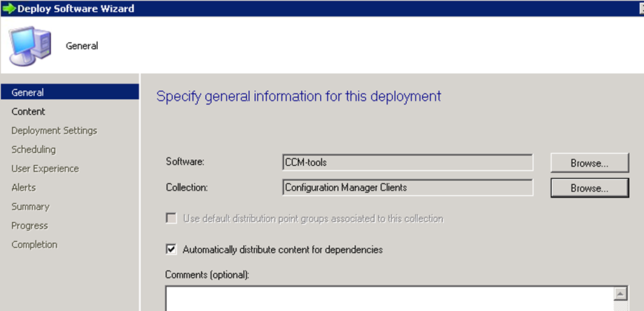Select the Summary step
The height and width of the screenshot is (311, 644).
point(30,207)
